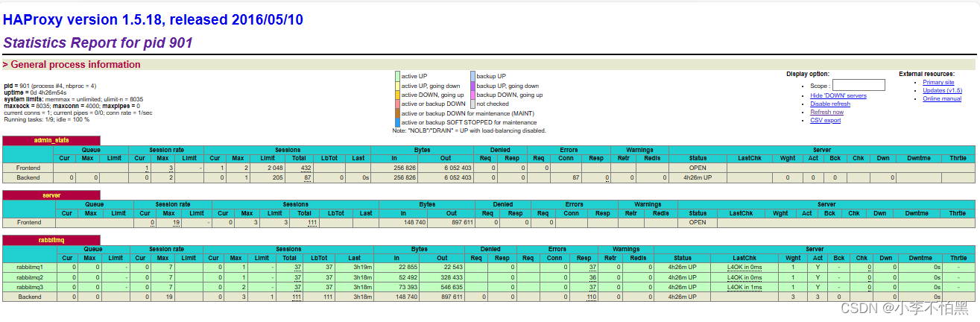Click the sessions limit value 205
Viewport: 980px width, 322px height.
[277, 177]
